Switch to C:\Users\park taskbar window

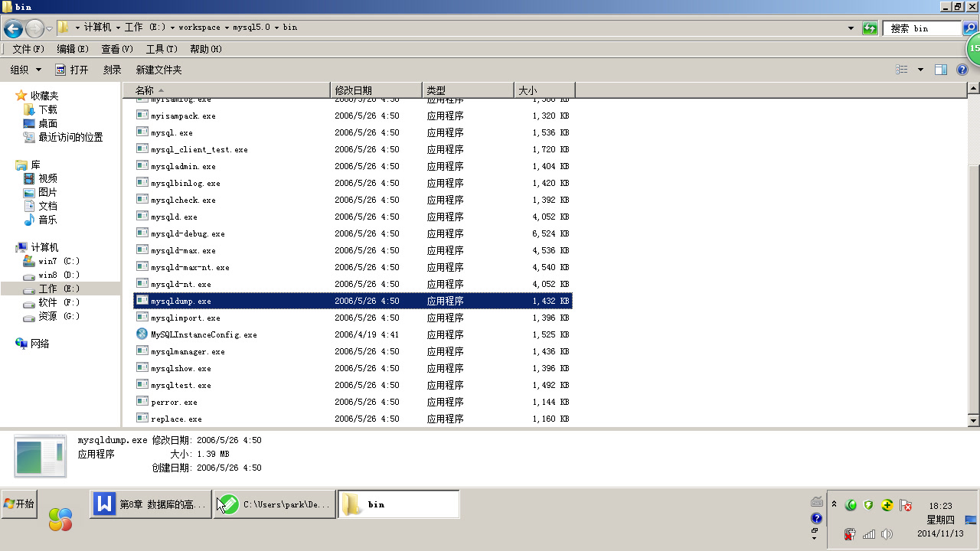point(275,504)
